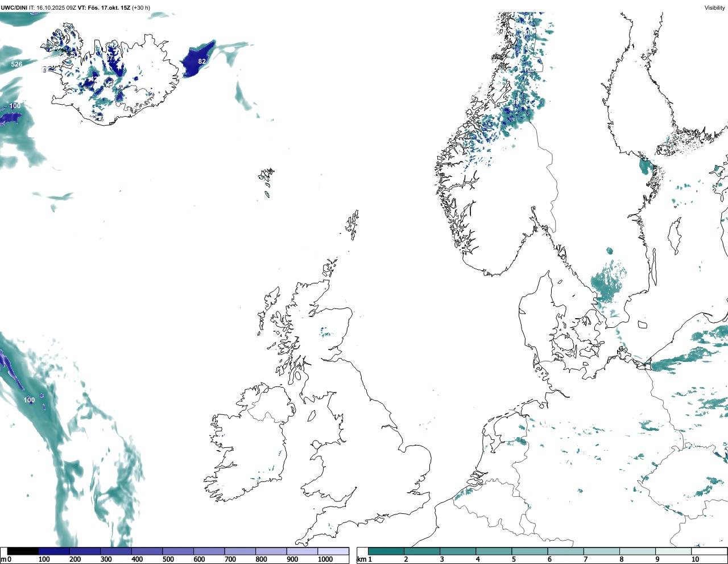Image resolution: width=728 pixels, height=564 pixels.
Task: Click the "8" tick on the kilometre legend
Action: pos(622,559)
